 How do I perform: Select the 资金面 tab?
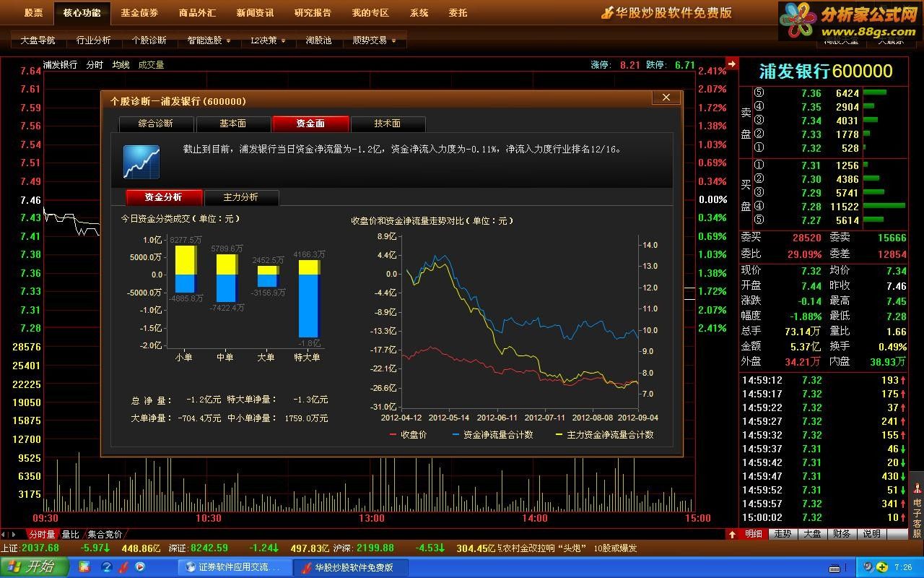coord(310,124)
